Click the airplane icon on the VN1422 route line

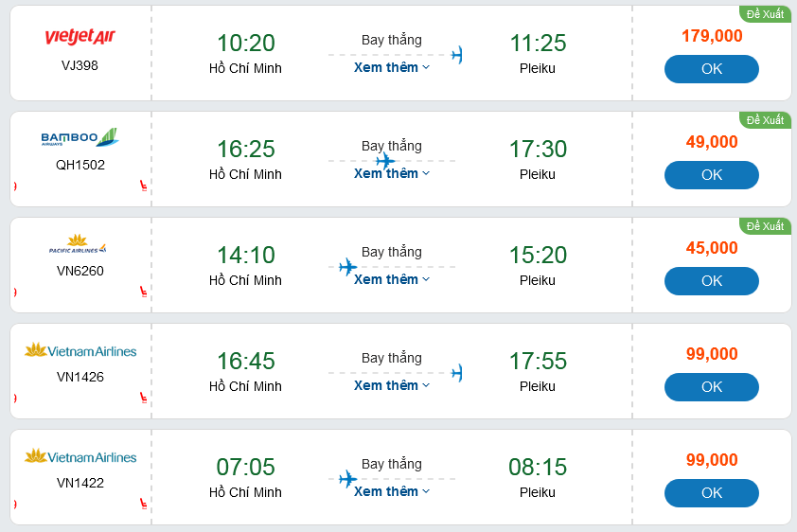[x=348, y=479]
